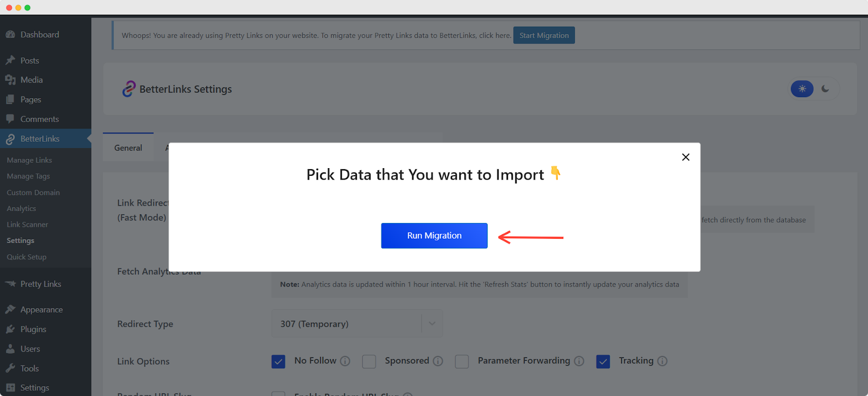
Task: Click the Run Migration button
Action: (x=434, y=236)
